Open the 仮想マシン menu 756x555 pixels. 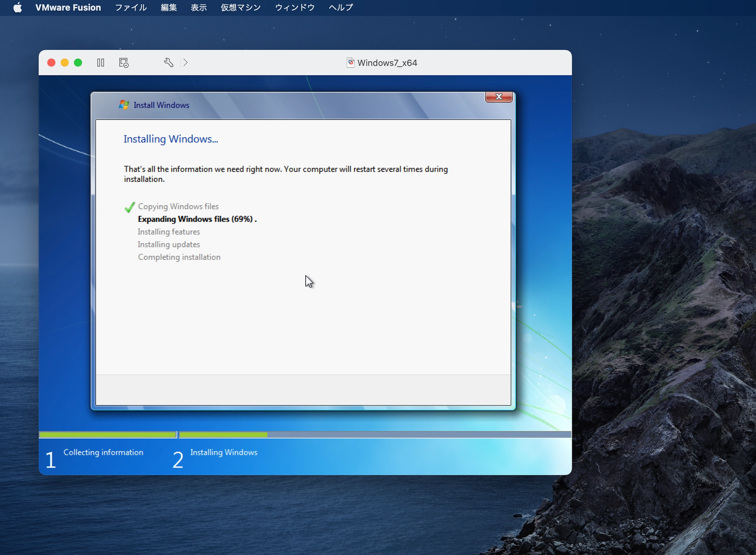click(240, 7)
